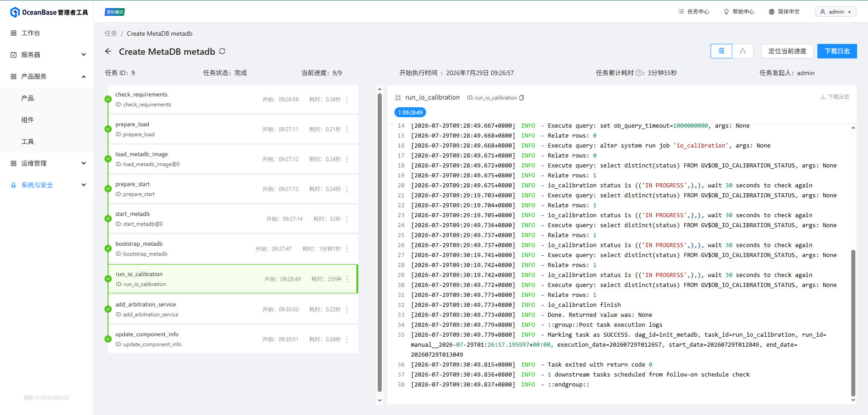The width and height of the screenshot is (868, 415).
Task: Select the 09:28:49 execution attempt tag
Action: tap(410, 113)
